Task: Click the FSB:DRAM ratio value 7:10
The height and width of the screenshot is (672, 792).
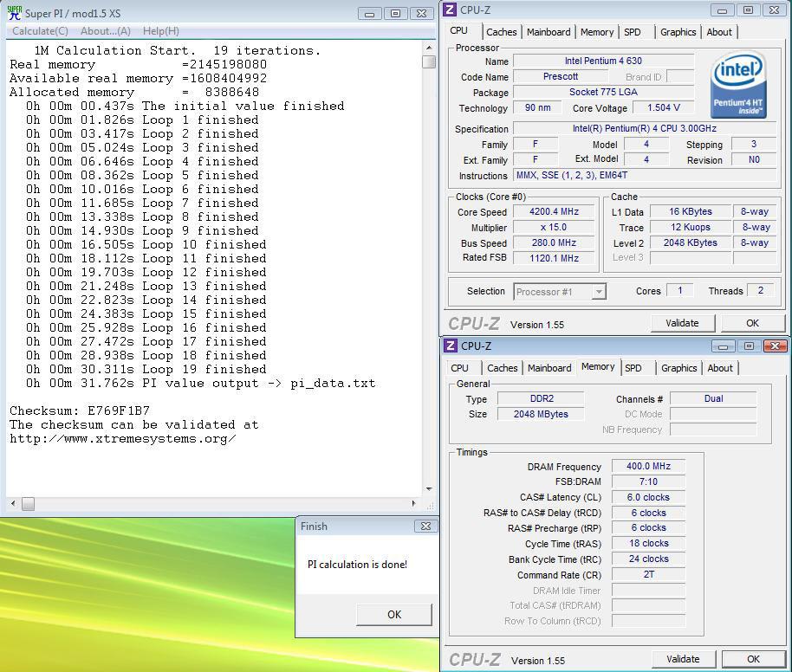Action: coord(648,481)
